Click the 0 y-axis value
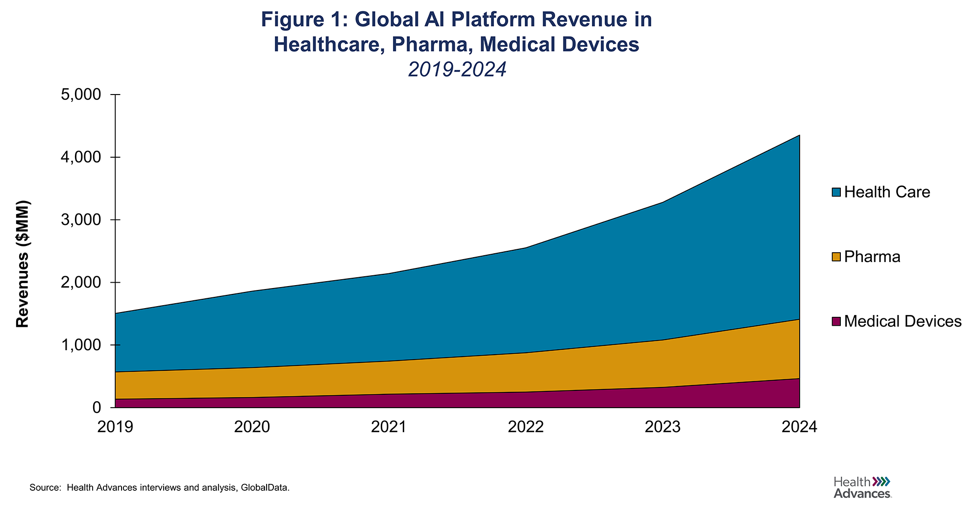The height and width of the screenshot is (507, 980). [x=97, y=408]
